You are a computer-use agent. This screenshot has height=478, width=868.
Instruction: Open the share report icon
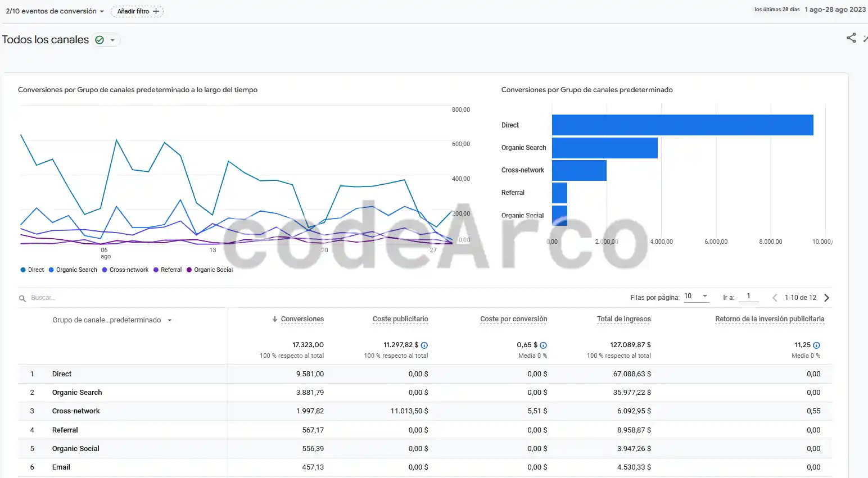(x=851, y=38)
